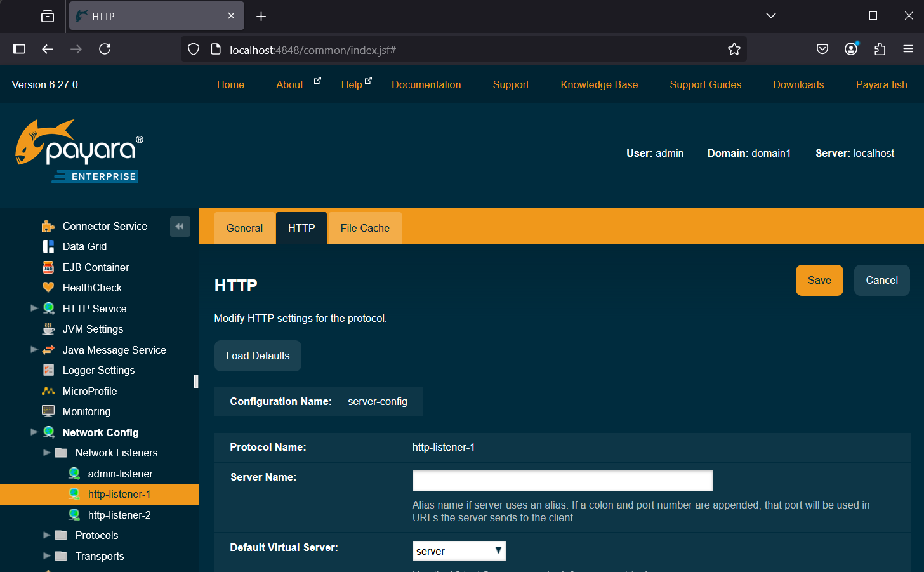Image resolution: width=924 pixels, height=572 pixels.
Task: Open the Knowledge Base link
Action: point(599,84)
